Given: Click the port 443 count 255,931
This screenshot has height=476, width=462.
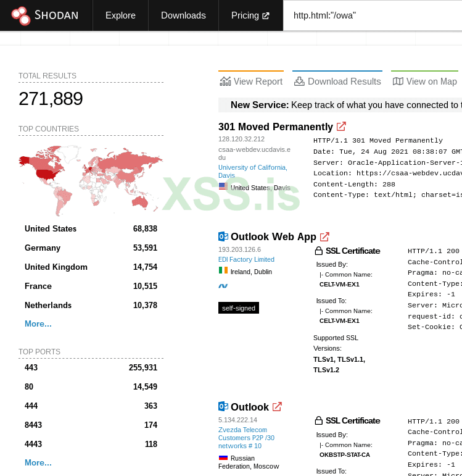Looking at the screenshot, I should pos(143,367).
